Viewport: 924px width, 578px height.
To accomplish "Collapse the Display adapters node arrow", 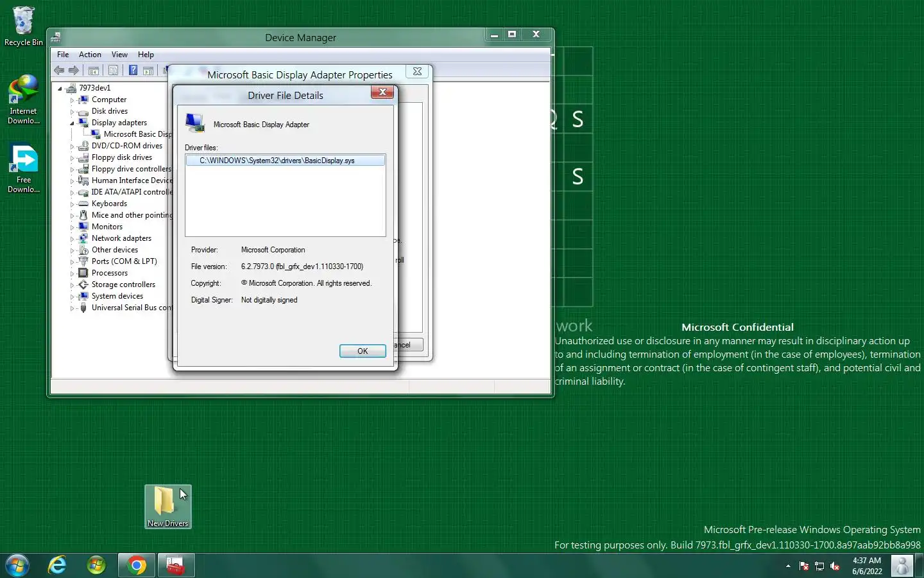I will [x=72, y=123].
